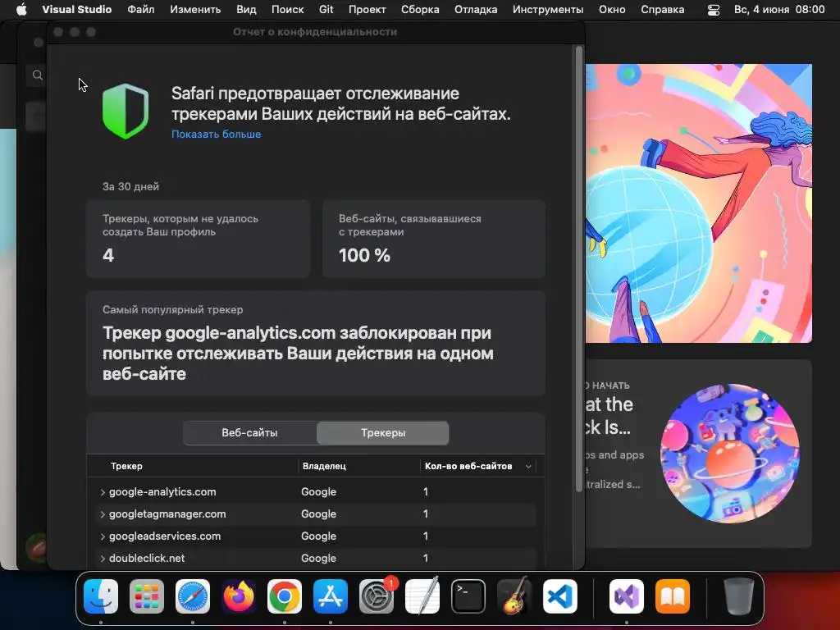
Task: Open Terminal from the dock
Action: [468, 596]
